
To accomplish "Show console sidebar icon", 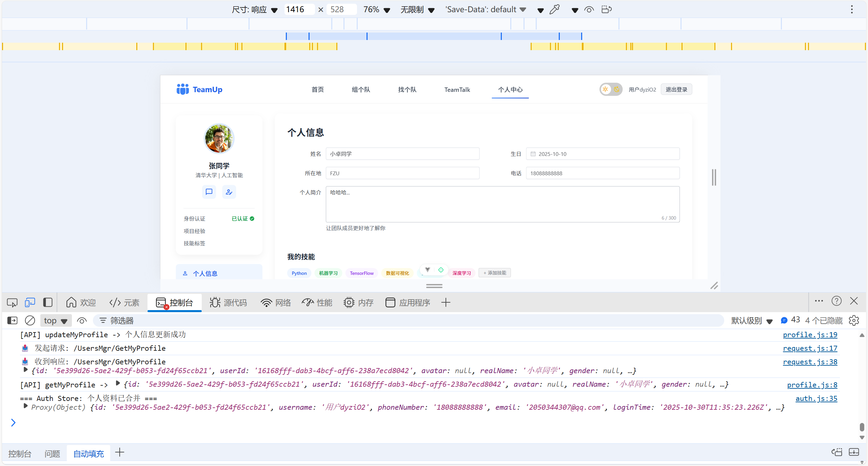I will (12, 321).
